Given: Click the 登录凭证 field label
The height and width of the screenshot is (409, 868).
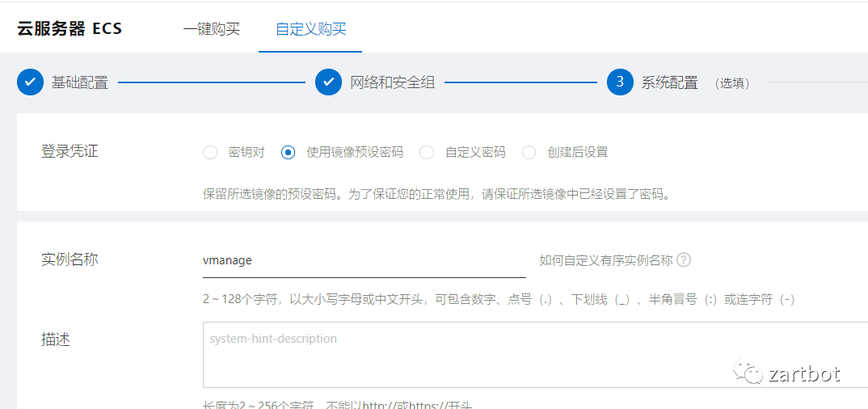Looking at the screenshot, I should pos(70,151).
